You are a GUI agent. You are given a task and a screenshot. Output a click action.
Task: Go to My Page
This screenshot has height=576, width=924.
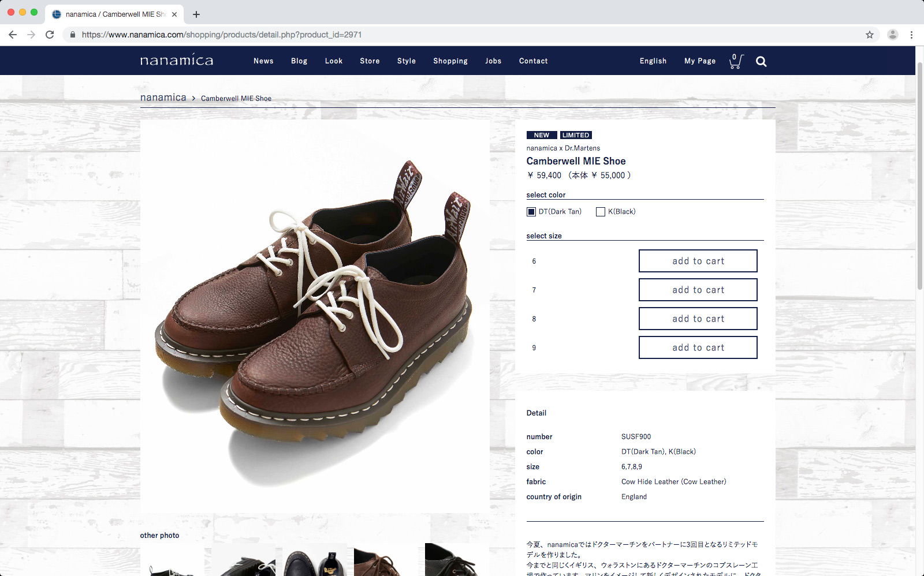(x=700, y=61)
